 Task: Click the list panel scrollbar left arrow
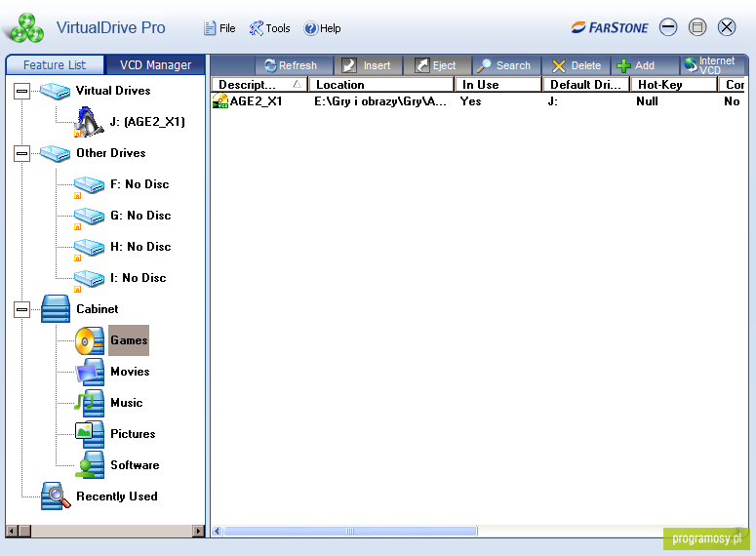217,532
